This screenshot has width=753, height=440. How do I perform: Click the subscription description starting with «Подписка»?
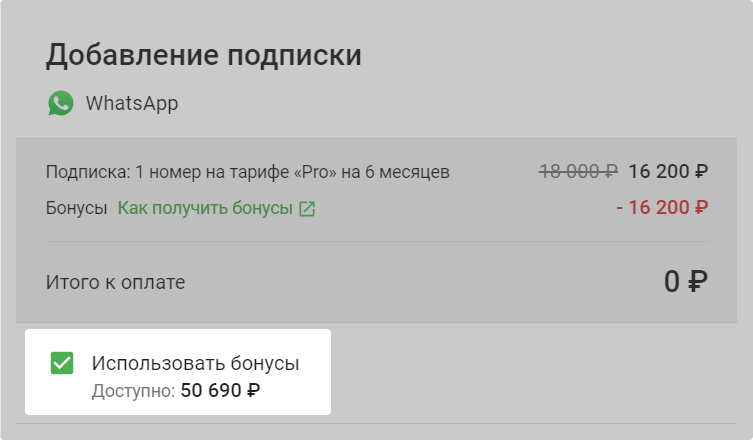[x=248, y=172]
